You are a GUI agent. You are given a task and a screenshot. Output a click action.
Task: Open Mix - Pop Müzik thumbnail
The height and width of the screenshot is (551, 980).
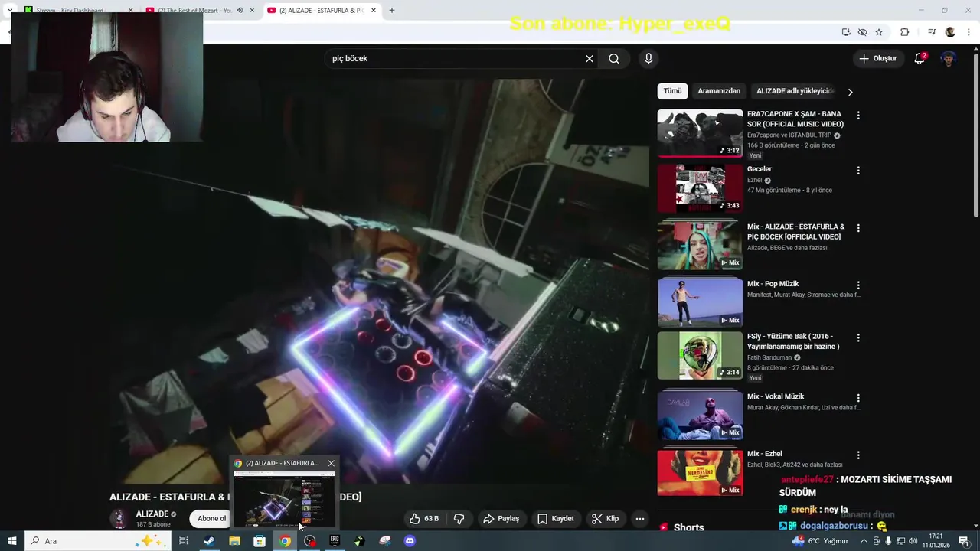(700, 302)
